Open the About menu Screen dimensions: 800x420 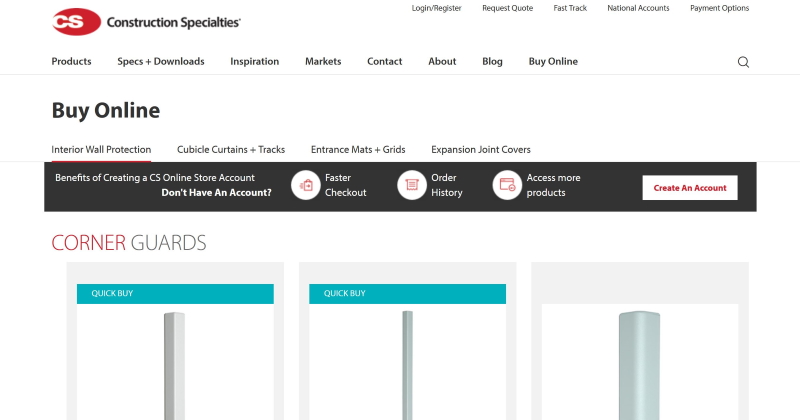point(442,61)
